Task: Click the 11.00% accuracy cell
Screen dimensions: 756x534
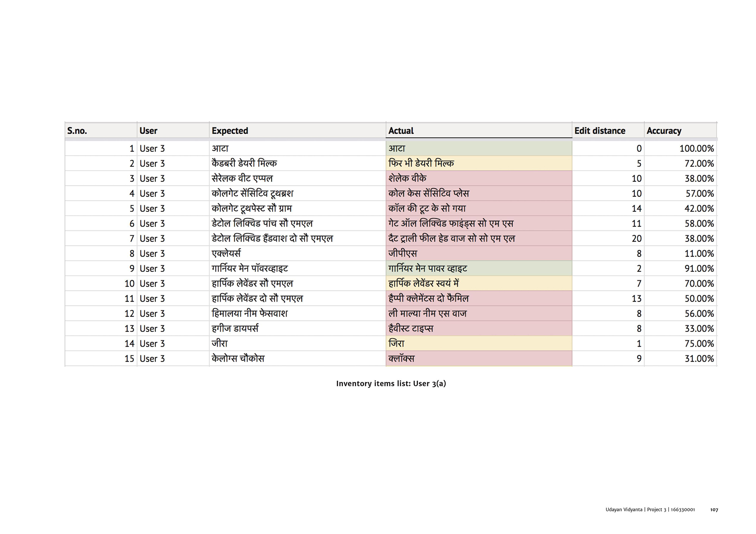Action: 699,253
